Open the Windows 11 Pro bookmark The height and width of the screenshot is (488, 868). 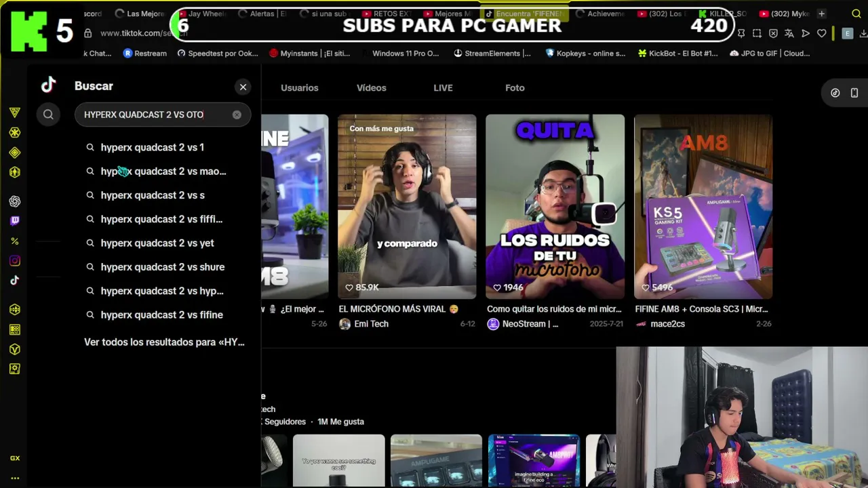click(400, 54)
